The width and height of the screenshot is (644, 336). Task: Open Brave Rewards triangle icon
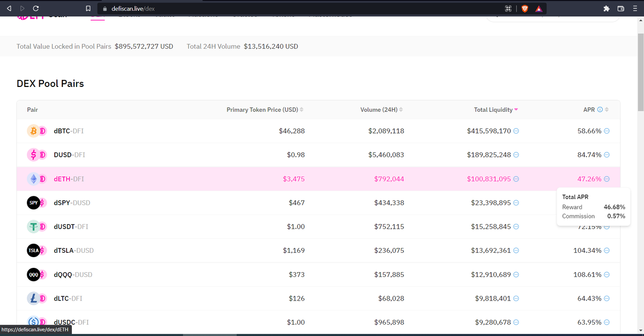coord(539,9)
